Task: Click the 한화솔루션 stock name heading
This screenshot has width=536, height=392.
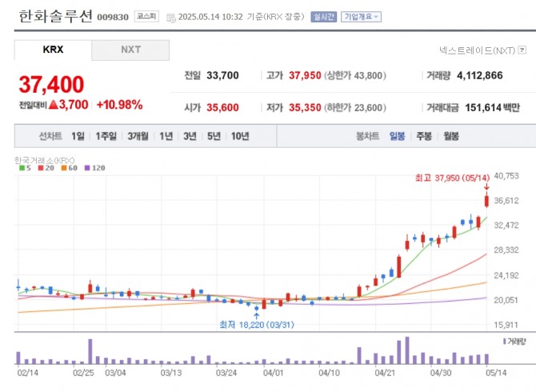Action: point(55,16)
